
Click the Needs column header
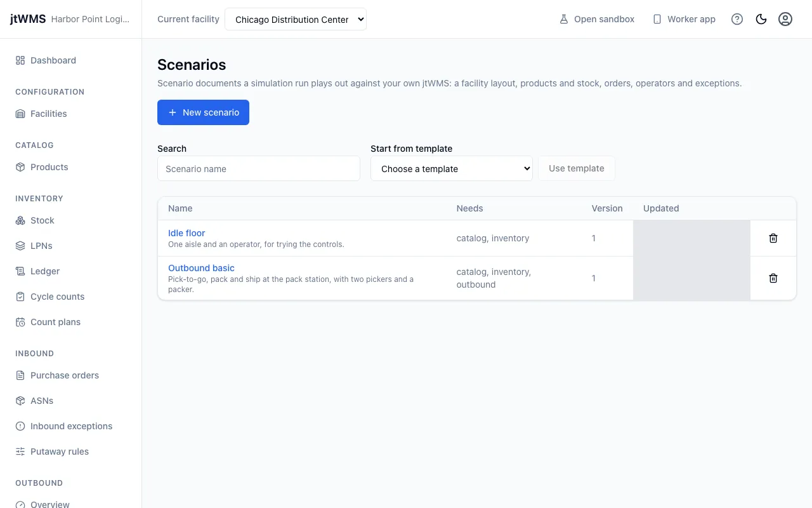click(469, 208)
